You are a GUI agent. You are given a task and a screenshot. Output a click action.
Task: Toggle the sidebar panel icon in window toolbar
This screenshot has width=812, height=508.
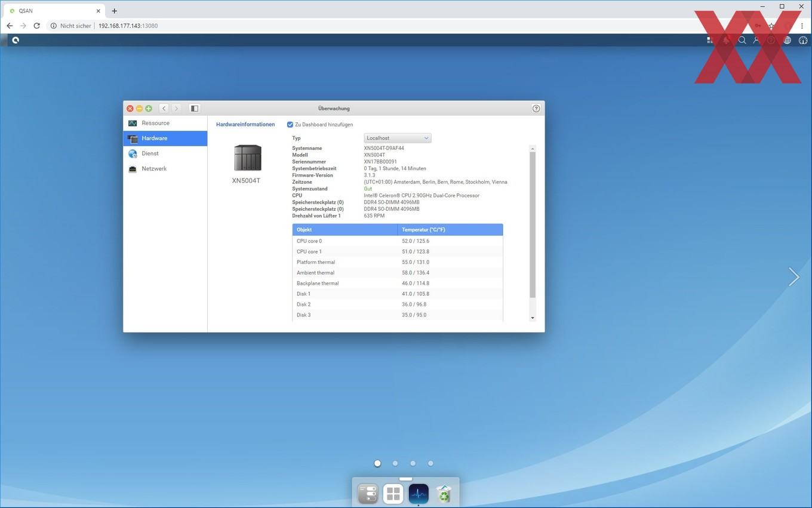point(194,108)
